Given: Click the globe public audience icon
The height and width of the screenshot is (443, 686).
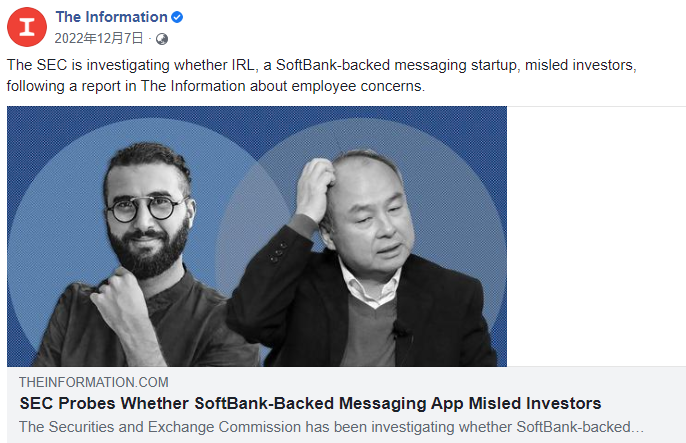Looking at the screenshot, I should (x=162, y=39).
